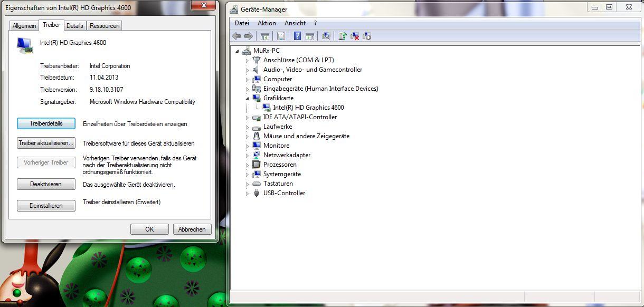Select the MuRx-PC tree label

coord(267,51)
